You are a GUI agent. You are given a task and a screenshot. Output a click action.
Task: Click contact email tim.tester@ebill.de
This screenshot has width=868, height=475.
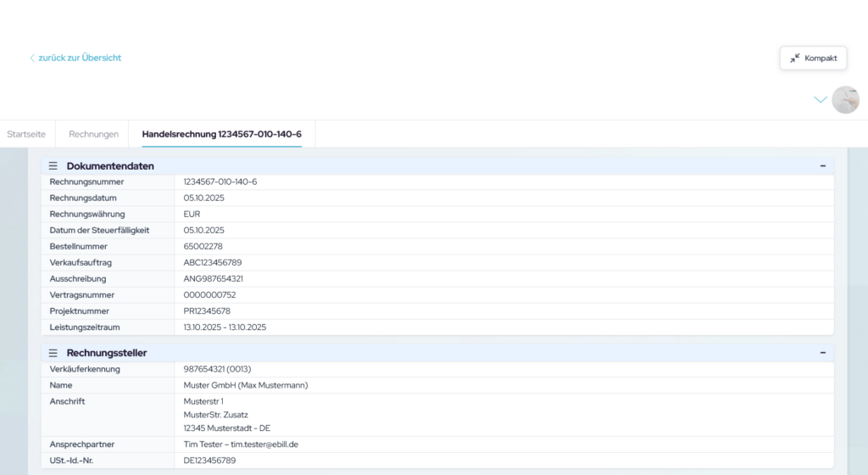point(264,444)
